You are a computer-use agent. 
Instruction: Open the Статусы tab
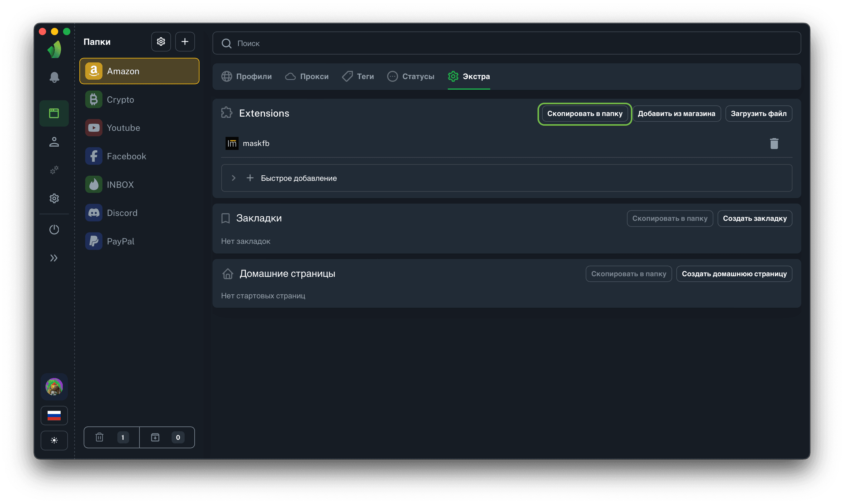click(410, 76)
